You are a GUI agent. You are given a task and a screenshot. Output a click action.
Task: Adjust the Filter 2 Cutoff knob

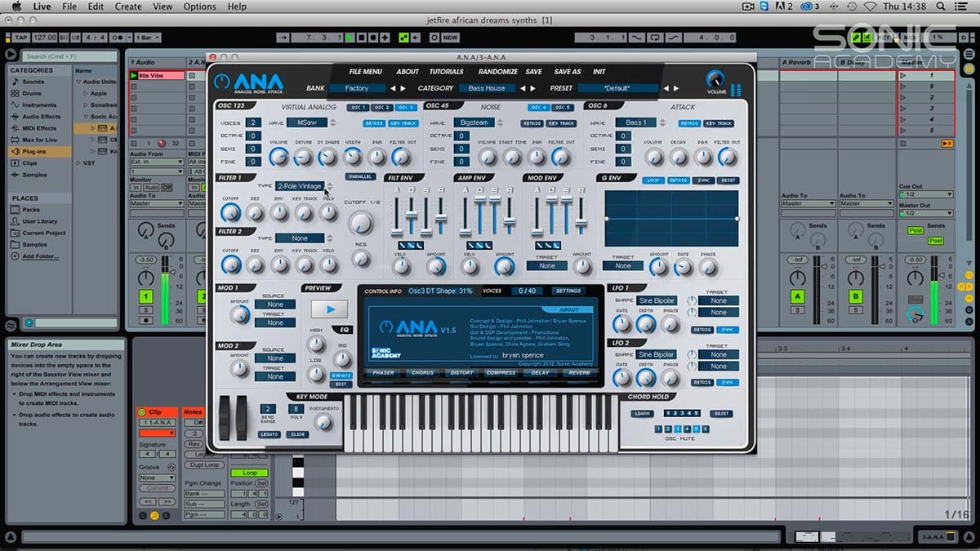pos(230,264)
